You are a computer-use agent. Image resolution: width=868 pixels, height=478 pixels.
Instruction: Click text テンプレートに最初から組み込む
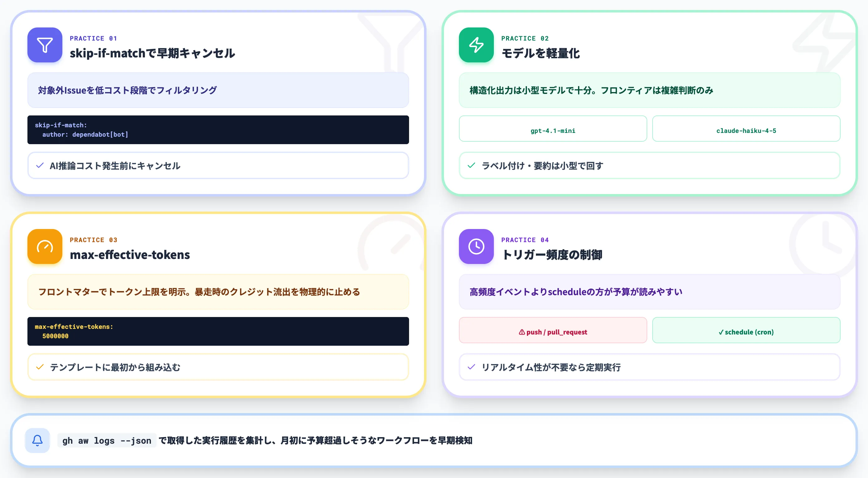(x=115, y=368)
